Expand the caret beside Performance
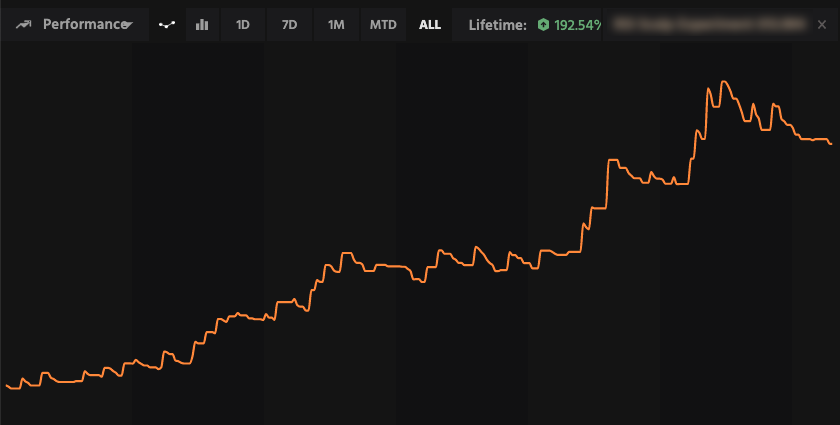 coord(127,25)
